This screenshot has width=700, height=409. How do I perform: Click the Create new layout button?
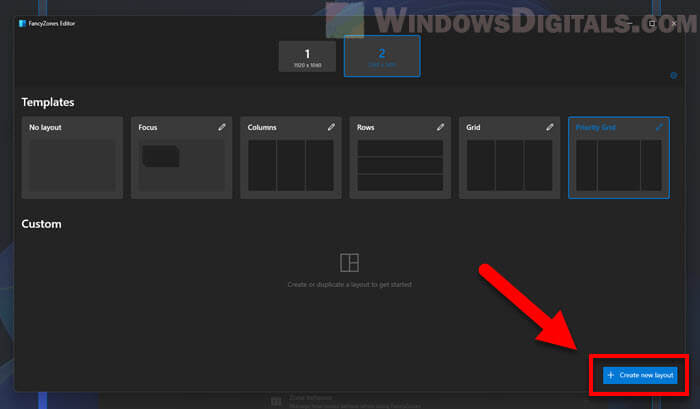pyautogui.click(x=640, y=376)
